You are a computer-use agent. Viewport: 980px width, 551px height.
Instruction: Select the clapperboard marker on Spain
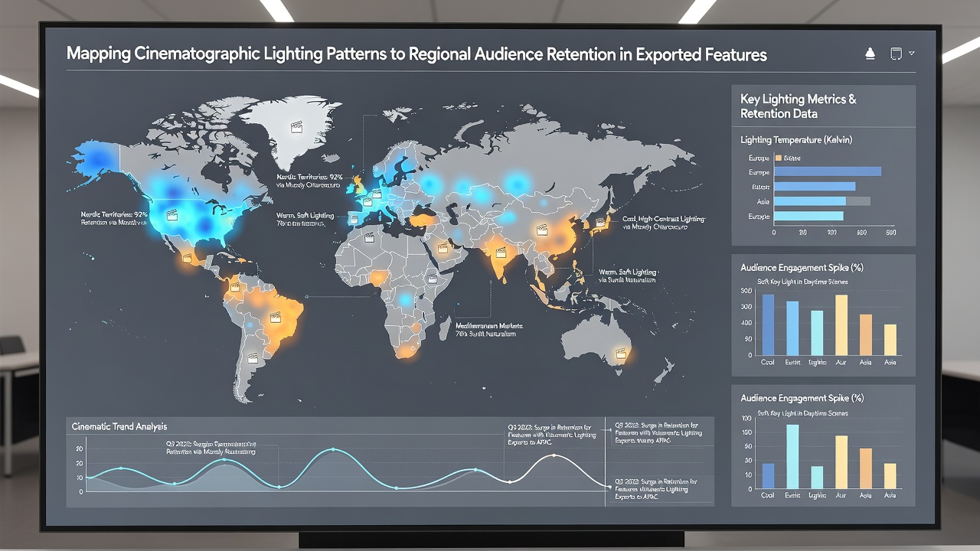coord(354,219)
